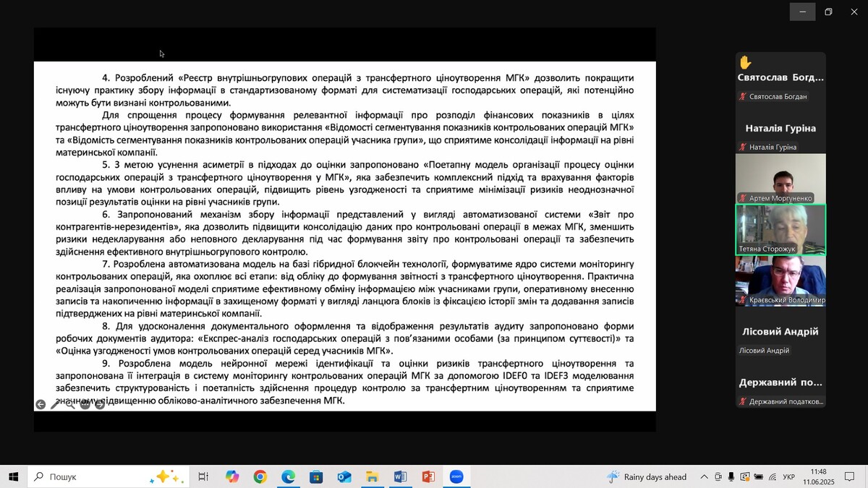Screen dimensions: 868x488
Task: Click slide paragraph 4 beginning with Розроблений
Action: (x=345, y=90)
